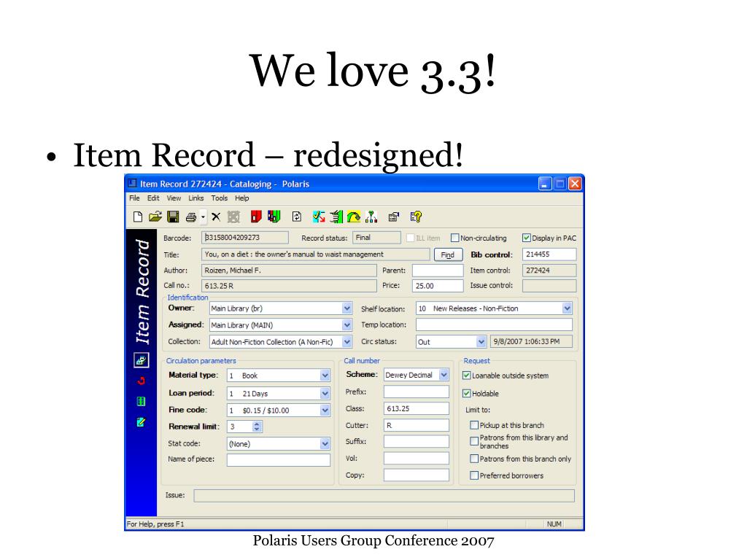Select the notes pencil sidebar icon
The width and height of the screenshot is (747, 560).
coord(141,422)
